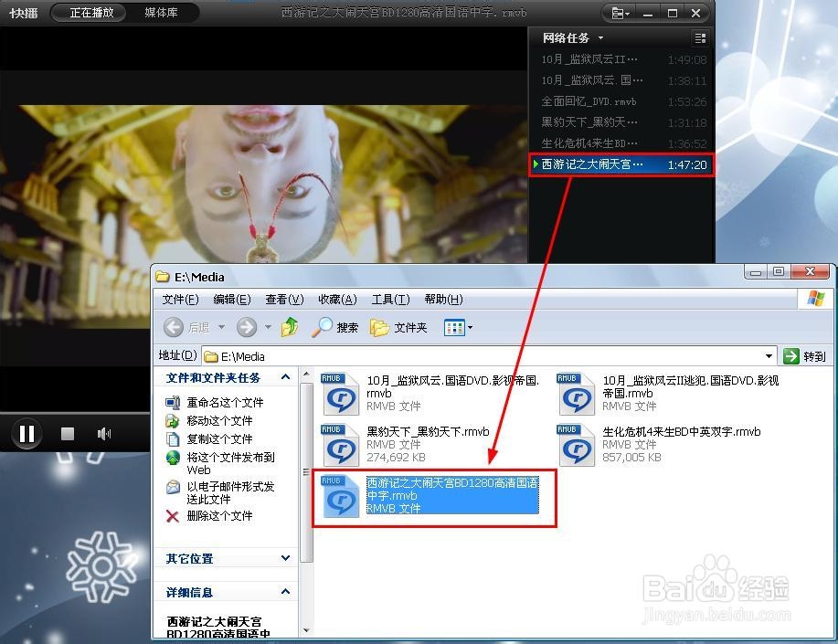Pause playback in the Kuaibo player
Viewport: 838px width, 644px height.
tap(27, 433)
